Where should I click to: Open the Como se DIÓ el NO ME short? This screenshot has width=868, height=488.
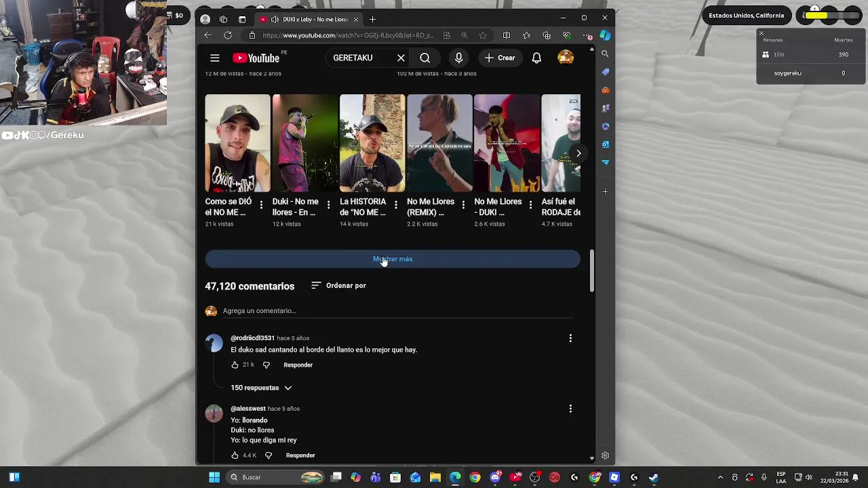click(237, 143)
